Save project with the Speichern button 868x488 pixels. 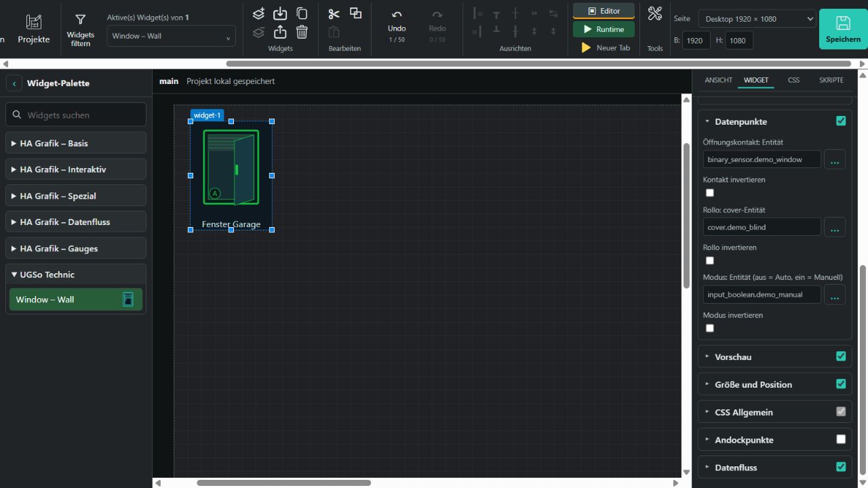(x=843, y=29)
